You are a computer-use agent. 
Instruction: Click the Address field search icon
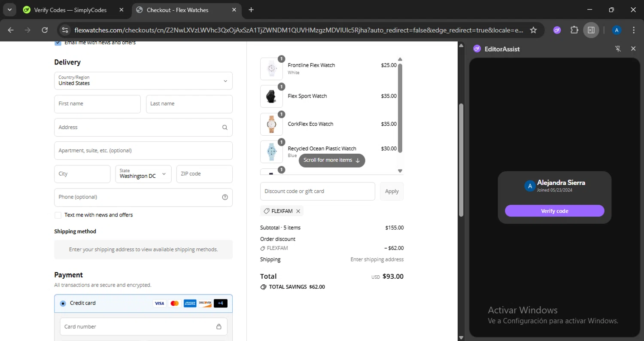click(225, 128)
